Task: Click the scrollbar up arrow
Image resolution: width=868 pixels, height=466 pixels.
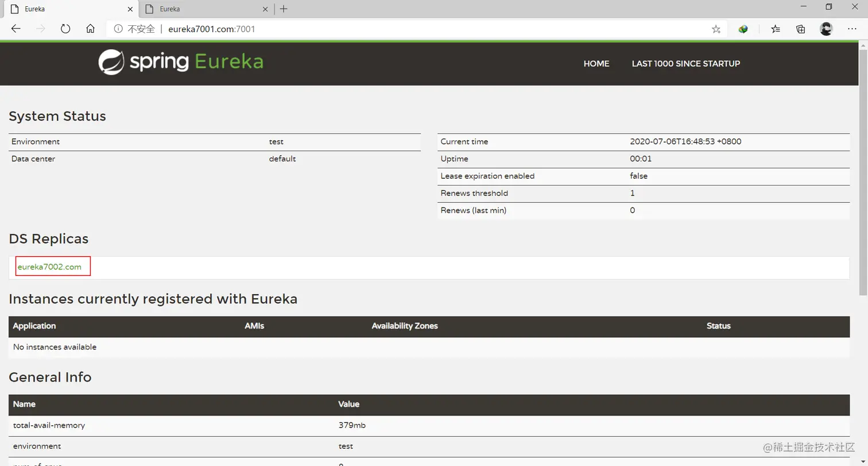Action: [863, 45]
